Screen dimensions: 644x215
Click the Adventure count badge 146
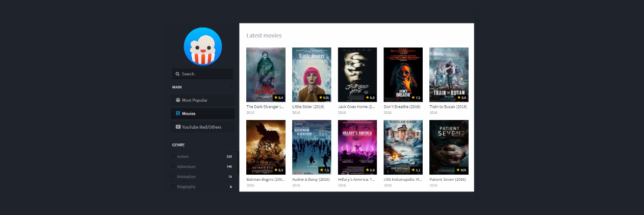(x=229, y=166)
